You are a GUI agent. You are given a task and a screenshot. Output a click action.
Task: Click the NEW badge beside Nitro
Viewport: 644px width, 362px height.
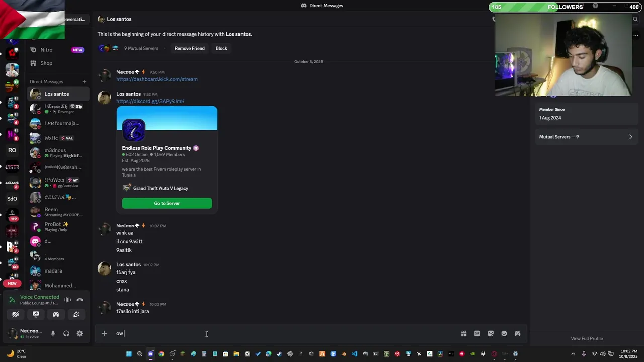pos(77,50)
